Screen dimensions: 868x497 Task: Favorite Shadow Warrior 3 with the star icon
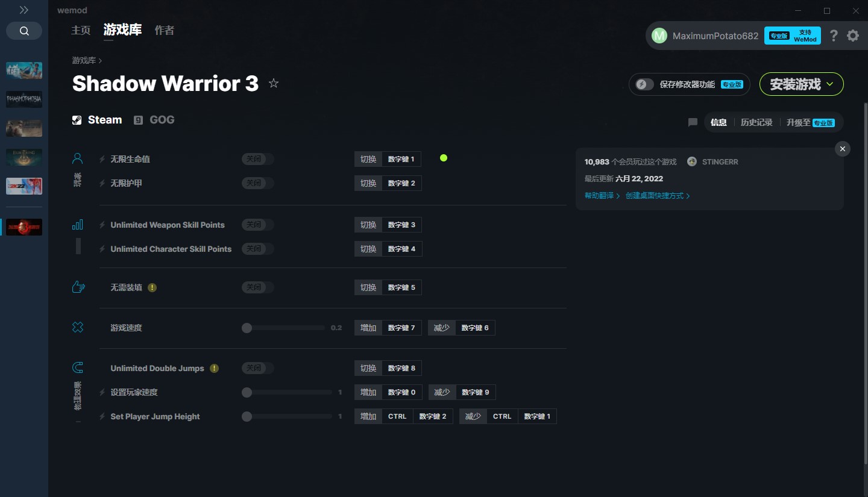tap(274, 83)
